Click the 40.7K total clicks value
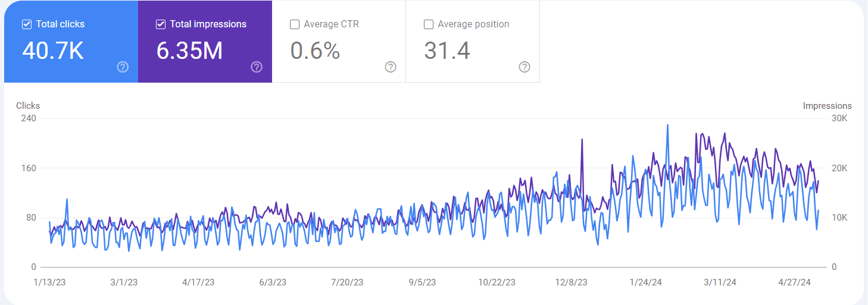The image size is (868, 305). [53, 51]
